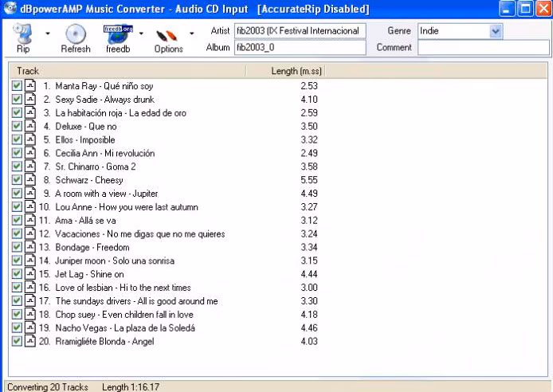The width and height of the screenshot is (553, 392).
Task: Uncheck track 1 Manta Ray
Action: click(x=17, y=86)
